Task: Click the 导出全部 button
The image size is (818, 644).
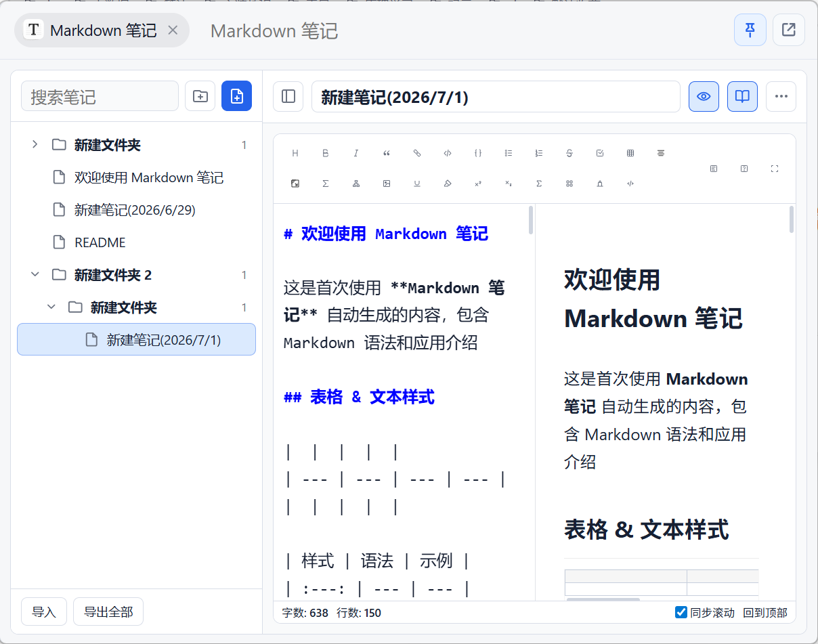Action: (x=108, y=612)
